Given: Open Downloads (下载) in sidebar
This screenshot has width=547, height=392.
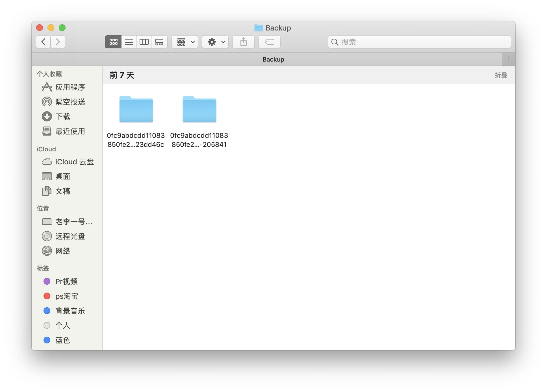Looking at the screenshot, I should coord(62,117).
